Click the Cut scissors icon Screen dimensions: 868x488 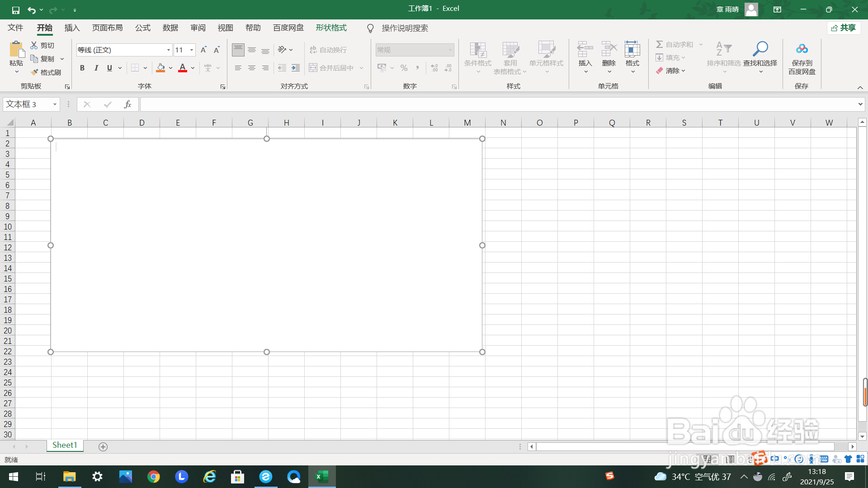pyautogui.click(x=34, y=45)
